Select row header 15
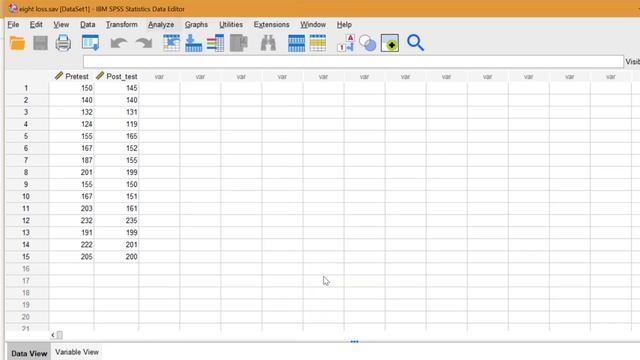Screen dimensions: 640x360 (27, 257)
